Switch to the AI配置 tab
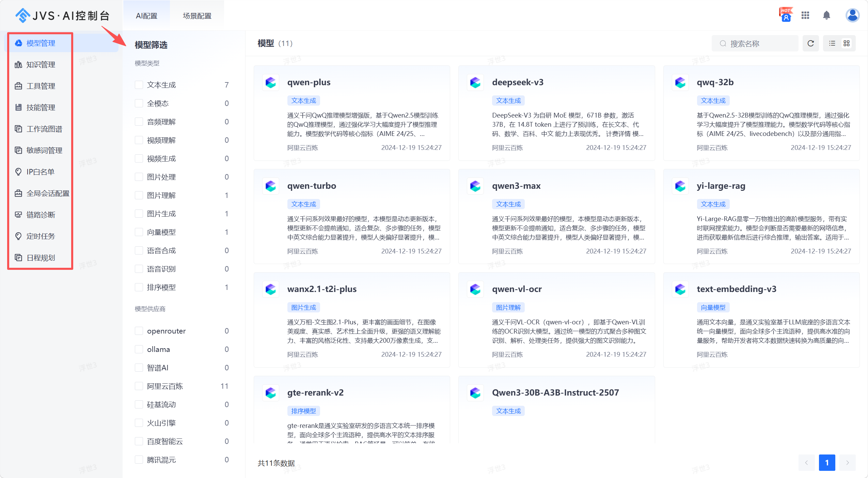 (146, 16)
